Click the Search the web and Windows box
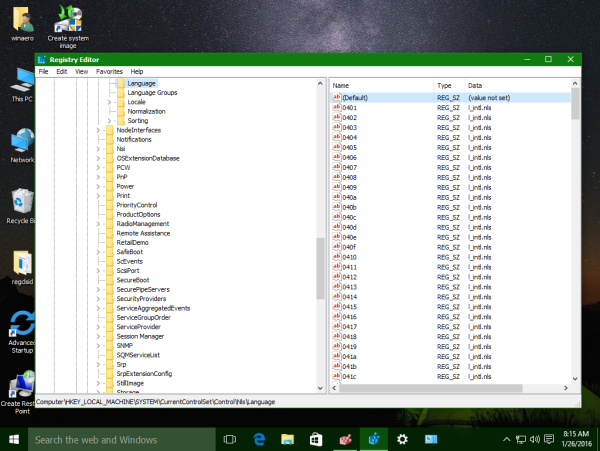The width and height of the screenshot is (600, 451). coord(122,440)
